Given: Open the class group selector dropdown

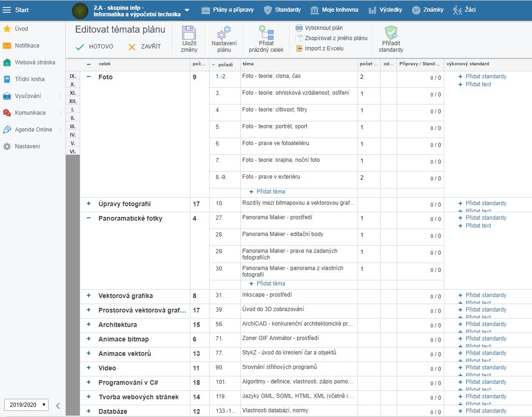Looking at the screenshot, I should (x=187, y=10).
